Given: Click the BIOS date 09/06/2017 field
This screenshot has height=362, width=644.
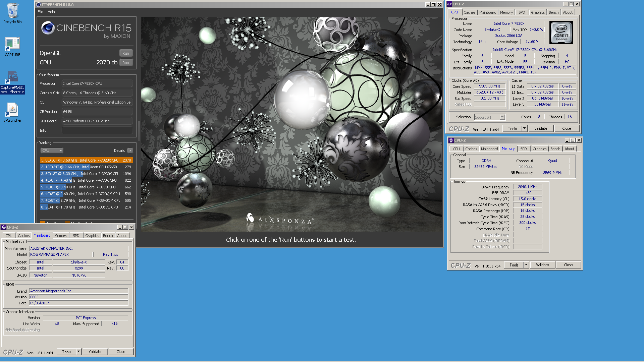Looking at the screenshot, I should coord(79,303).
